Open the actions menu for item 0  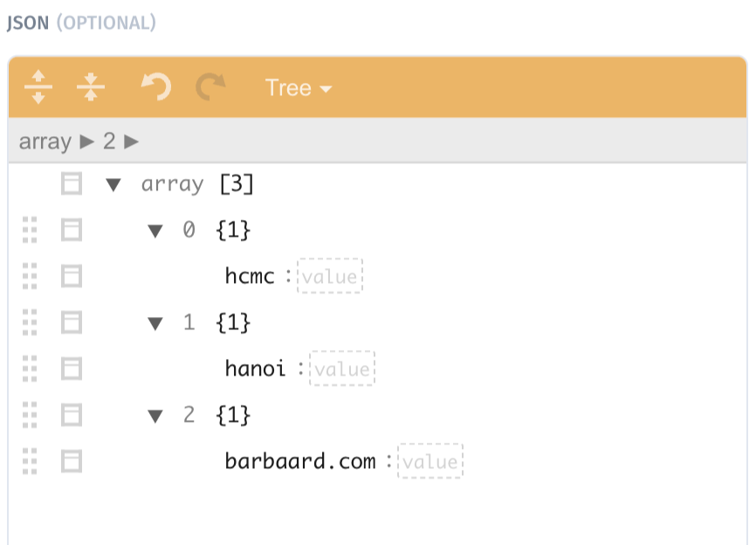(71, 230)
